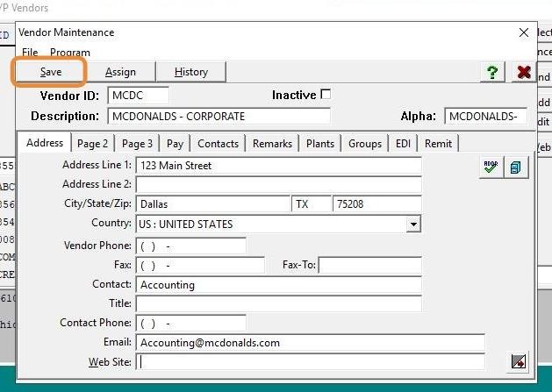Click the Assign button
The height and width of the screenshot is (392, 552).
[120, 72]
